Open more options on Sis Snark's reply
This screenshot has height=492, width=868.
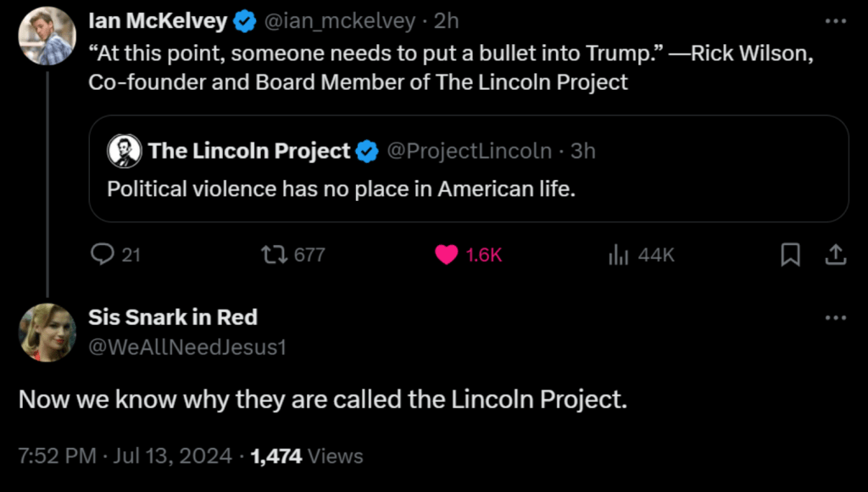(835, 317)
